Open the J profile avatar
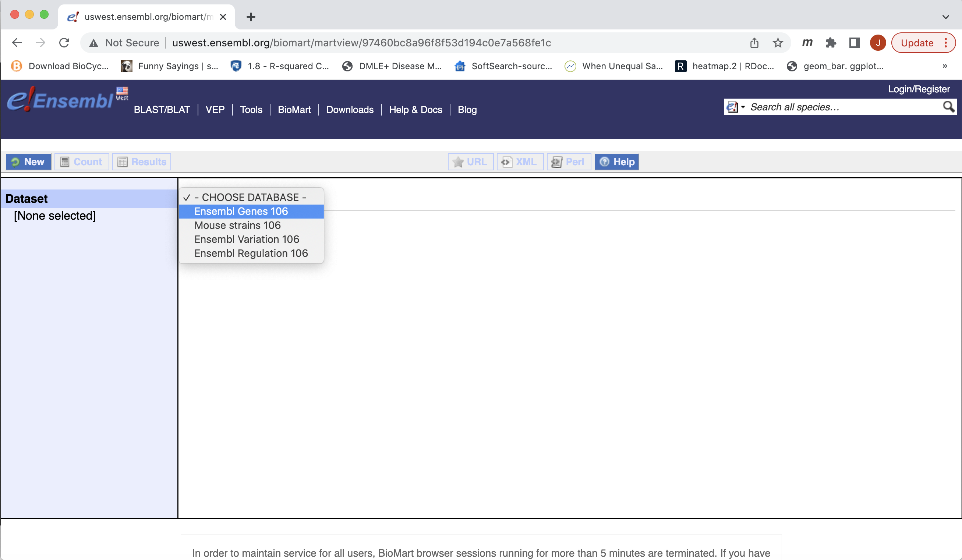 coord(878,43)
